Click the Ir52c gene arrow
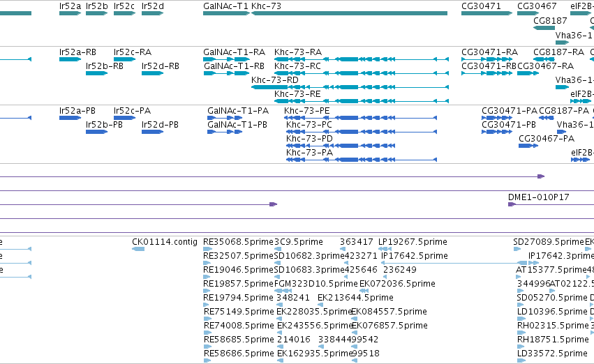The image size is (594, 364). (125, 13)
